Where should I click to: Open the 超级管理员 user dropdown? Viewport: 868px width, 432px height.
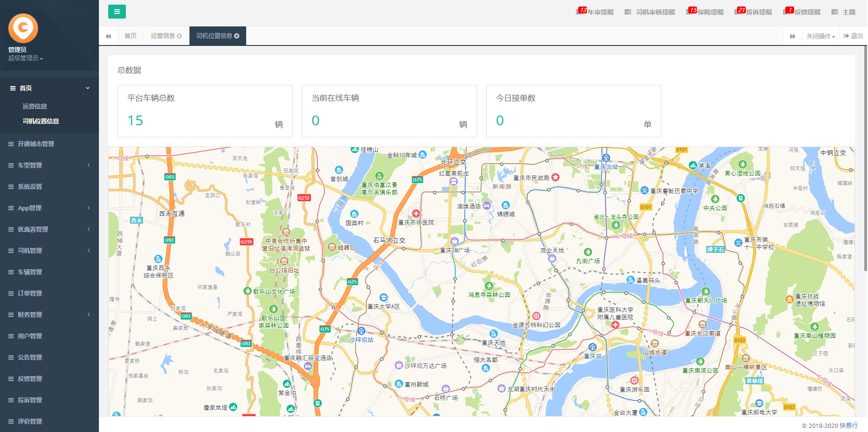pos(26,58)
